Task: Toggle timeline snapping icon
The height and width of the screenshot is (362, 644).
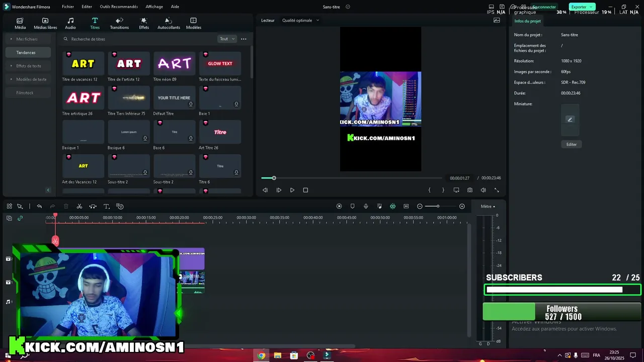Action: tap(392, 206)
